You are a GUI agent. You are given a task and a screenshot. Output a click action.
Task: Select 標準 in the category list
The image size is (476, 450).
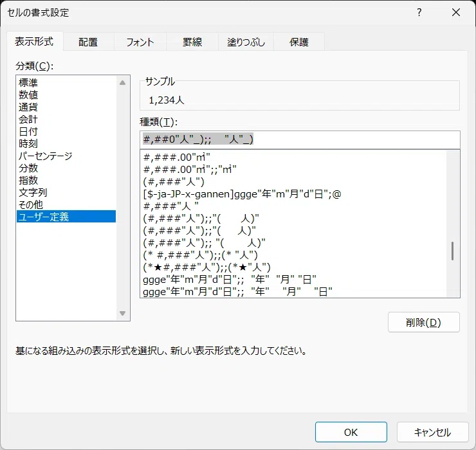[66, 82]
